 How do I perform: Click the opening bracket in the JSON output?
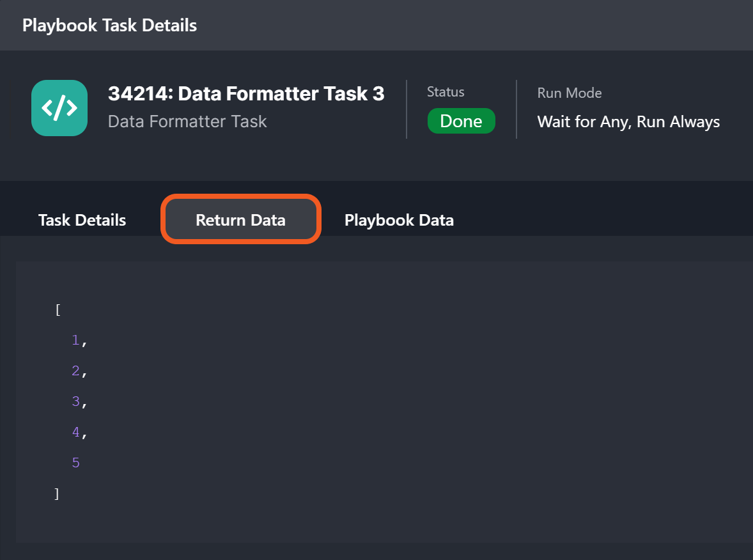point(58,310)
